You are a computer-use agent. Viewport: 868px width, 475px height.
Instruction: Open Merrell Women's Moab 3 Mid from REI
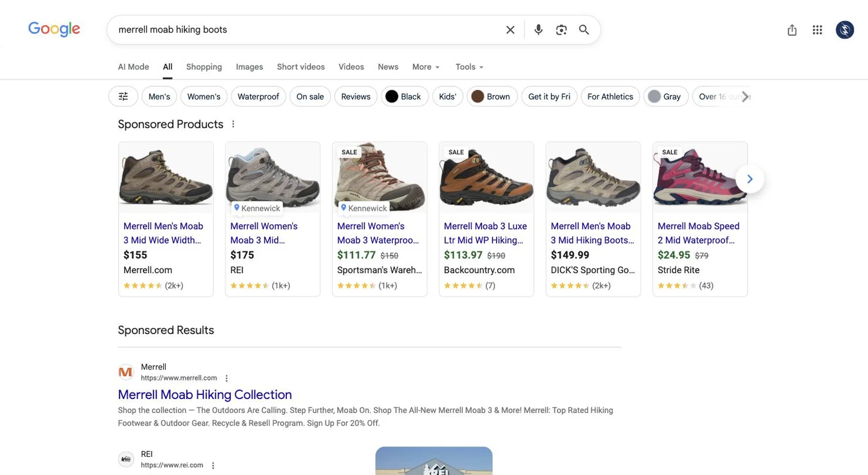[264, 233]
